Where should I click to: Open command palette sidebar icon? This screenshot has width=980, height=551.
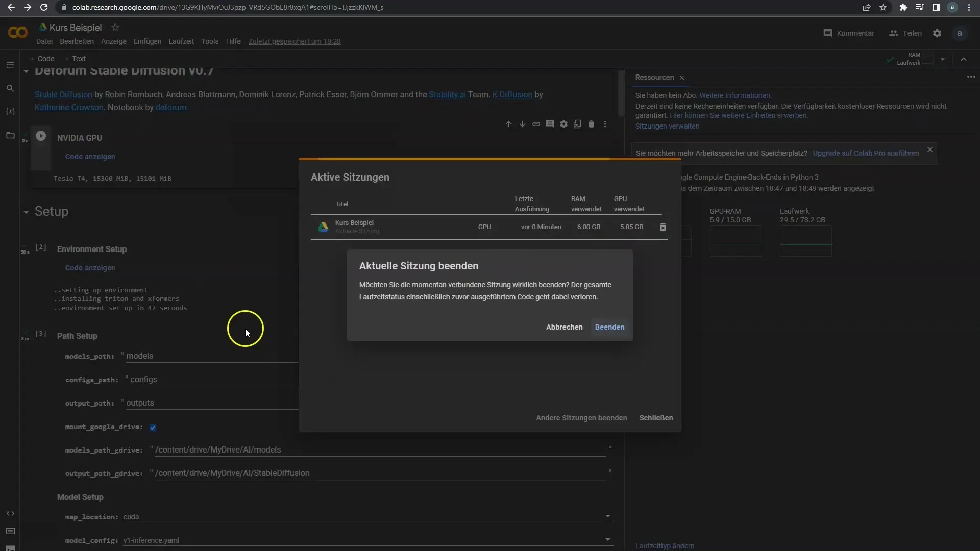[10, 531]
